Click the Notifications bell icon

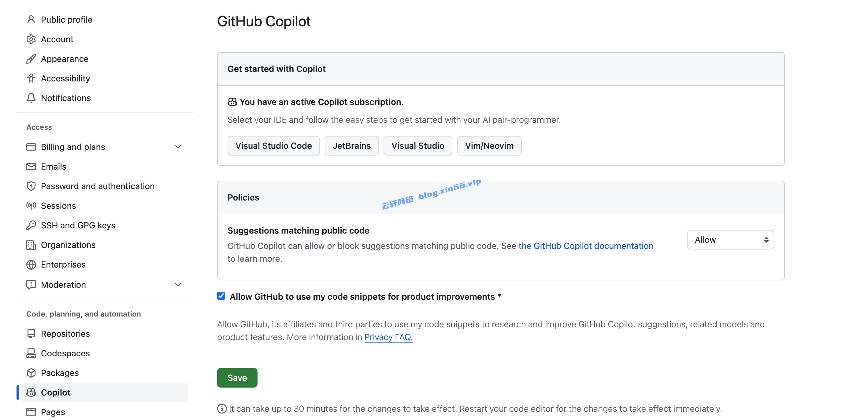[x=31, y=98]
